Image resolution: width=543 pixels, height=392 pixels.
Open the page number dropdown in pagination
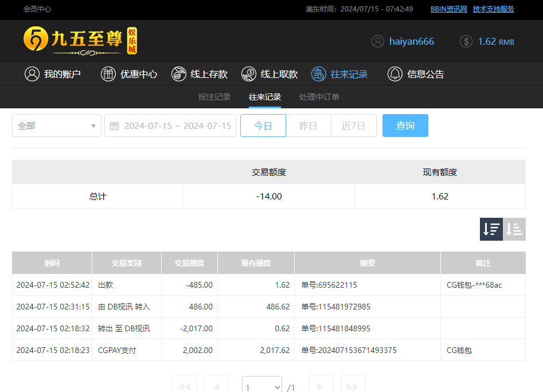click(261, 384)
